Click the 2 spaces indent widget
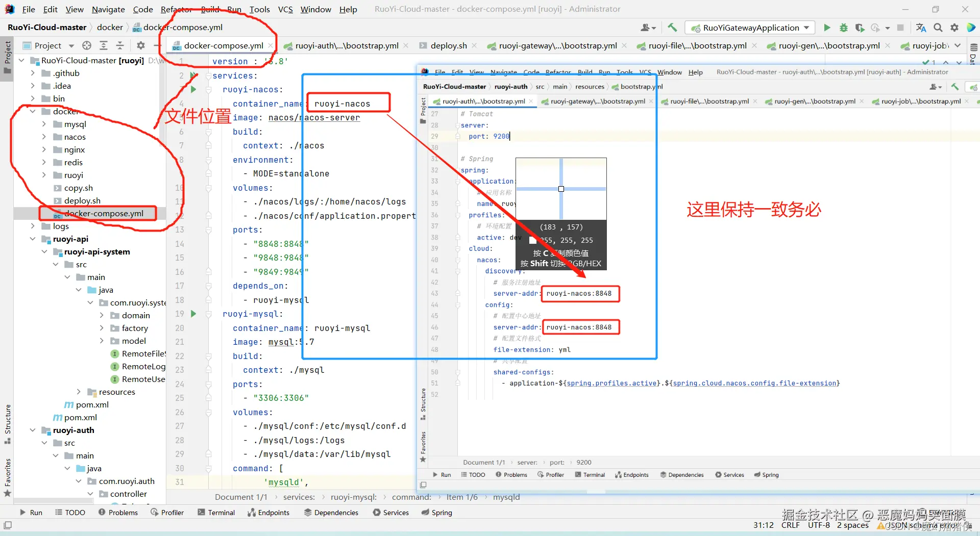This screenshot has width=980, height=536. click(852, 525)
